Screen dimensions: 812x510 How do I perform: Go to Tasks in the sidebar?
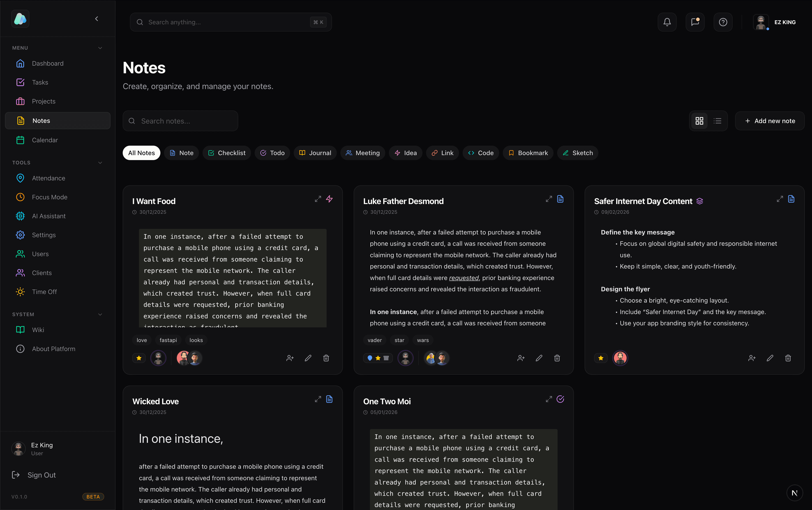click(58, 82)
